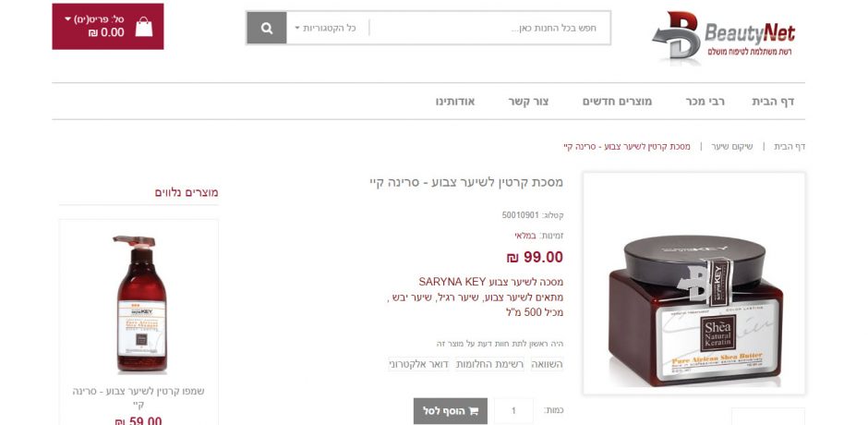868x425 pixels.
Task: Open the related shampoo bottle thumbnail
Action: click(139, 303)
